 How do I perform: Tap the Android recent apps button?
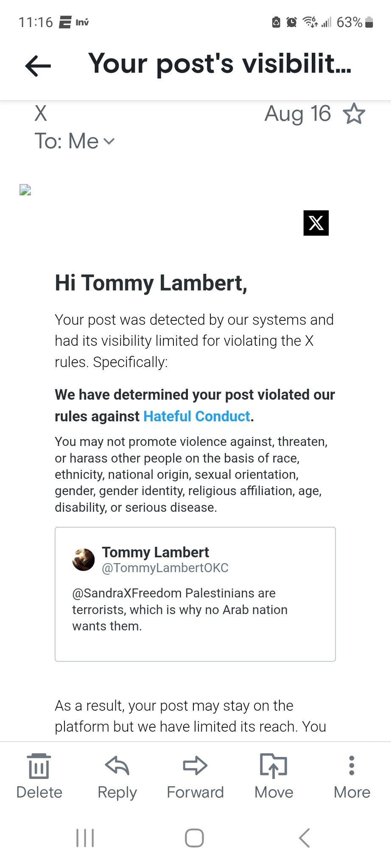pos(85,838)
